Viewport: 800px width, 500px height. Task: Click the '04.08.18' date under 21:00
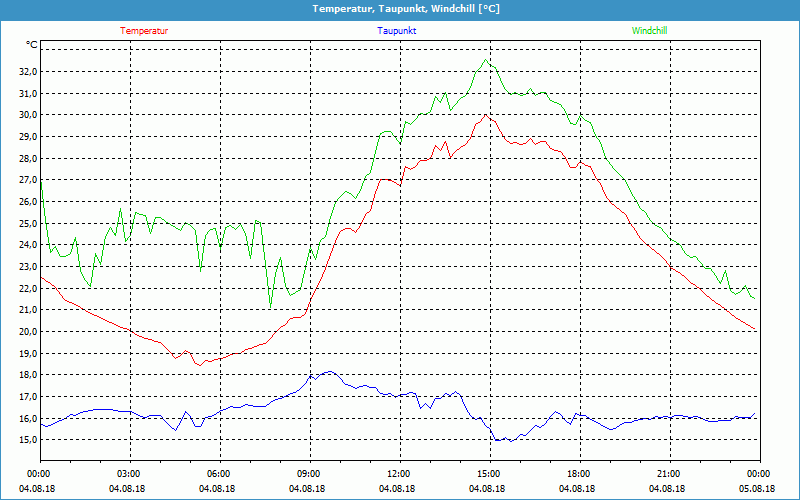[666, 489]
